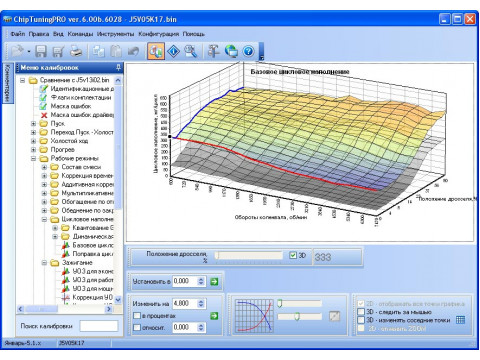Collapse the Зажигание folder

click(x=44, y=263)
